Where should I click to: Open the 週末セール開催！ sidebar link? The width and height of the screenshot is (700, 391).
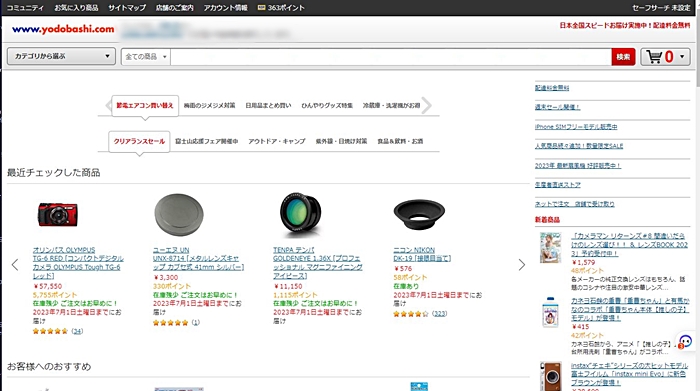pos(557,107)
